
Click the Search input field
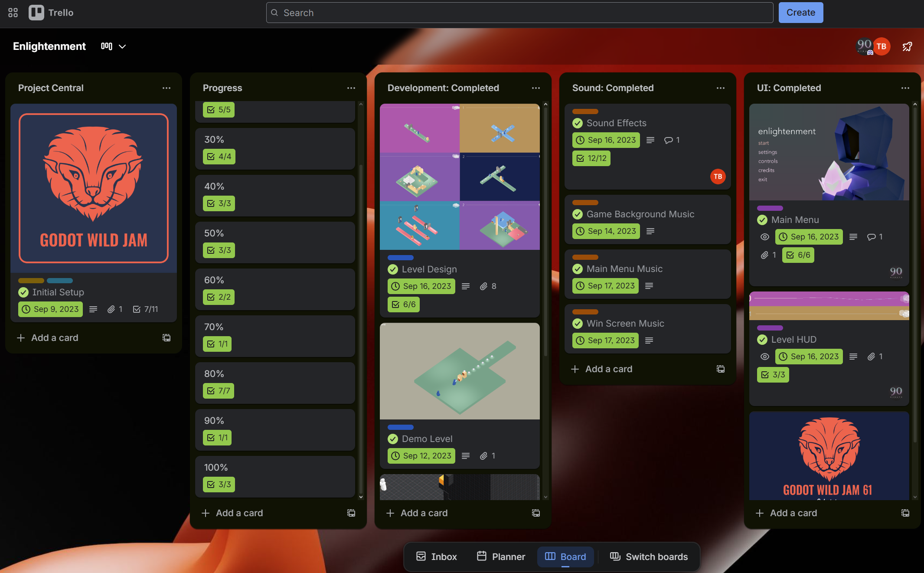(x=519, y=13)
